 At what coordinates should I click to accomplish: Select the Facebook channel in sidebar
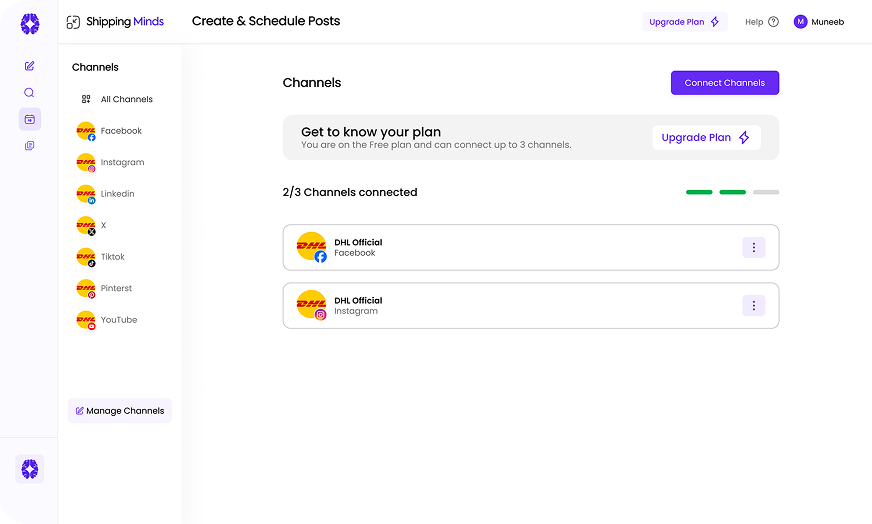point(121,131)
